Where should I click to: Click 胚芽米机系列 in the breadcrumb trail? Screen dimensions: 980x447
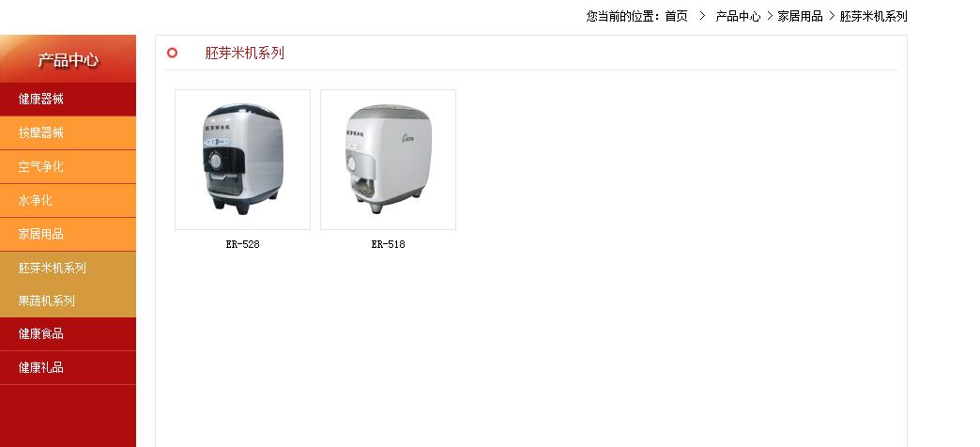click(873, 16)
